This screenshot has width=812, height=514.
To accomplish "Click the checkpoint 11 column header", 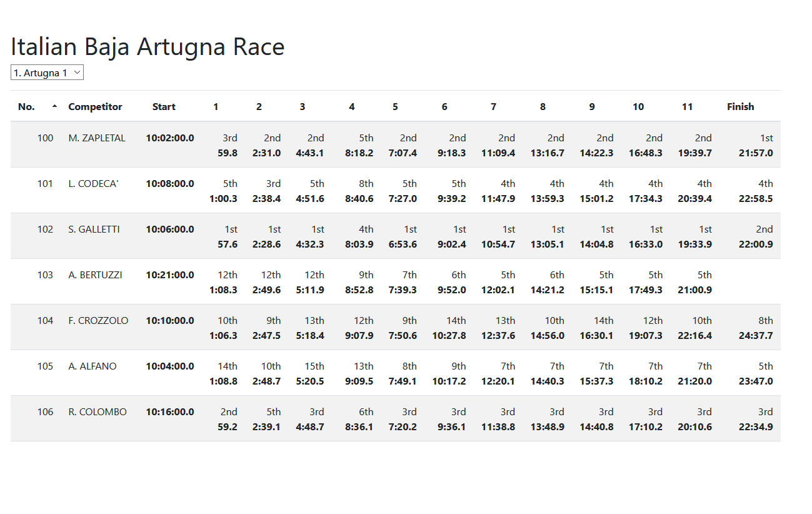I will (687, 106).
